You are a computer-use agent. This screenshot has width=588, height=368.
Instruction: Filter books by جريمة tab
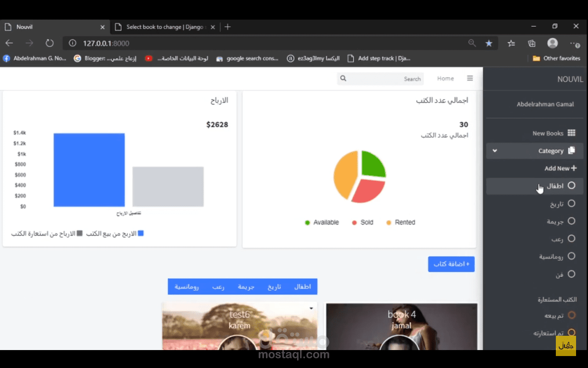coord(246,287)
